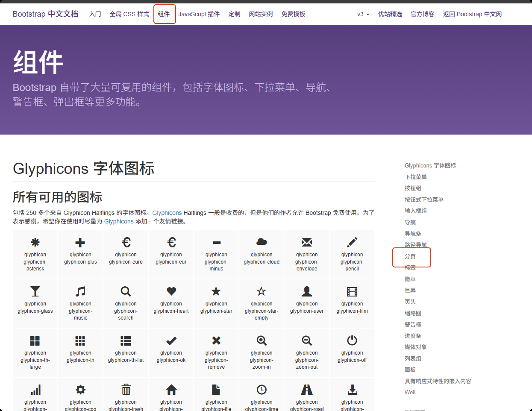Screen dimensions: 532x411
Task: Jump to Well section in sidebar
Action: [410, 392]
